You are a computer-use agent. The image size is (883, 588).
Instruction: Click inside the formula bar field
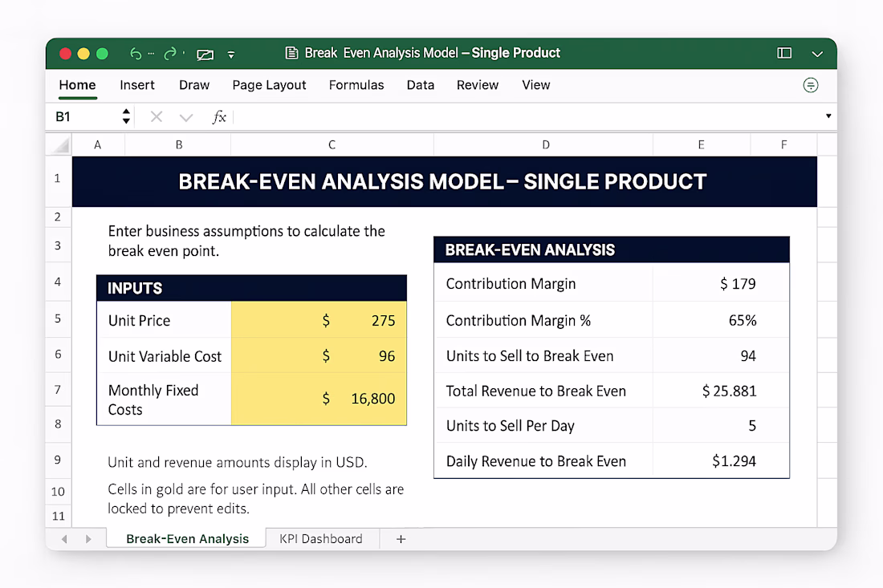point(527,116)
